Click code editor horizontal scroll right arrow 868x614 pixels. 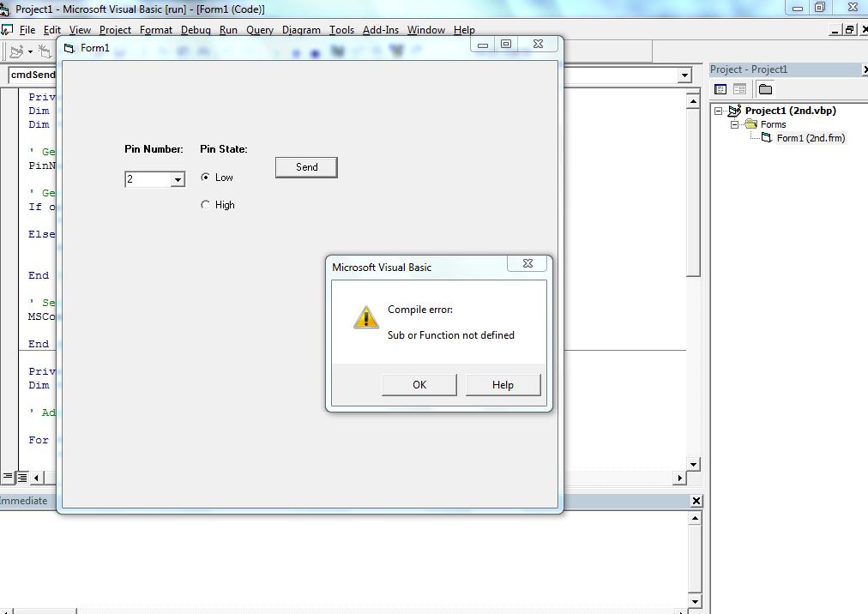680,478
